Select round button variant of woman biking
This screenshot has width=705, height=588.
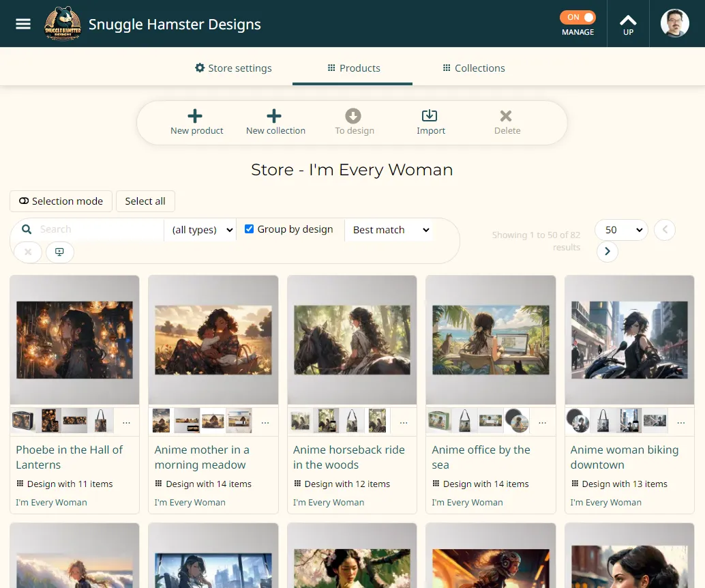577,421
